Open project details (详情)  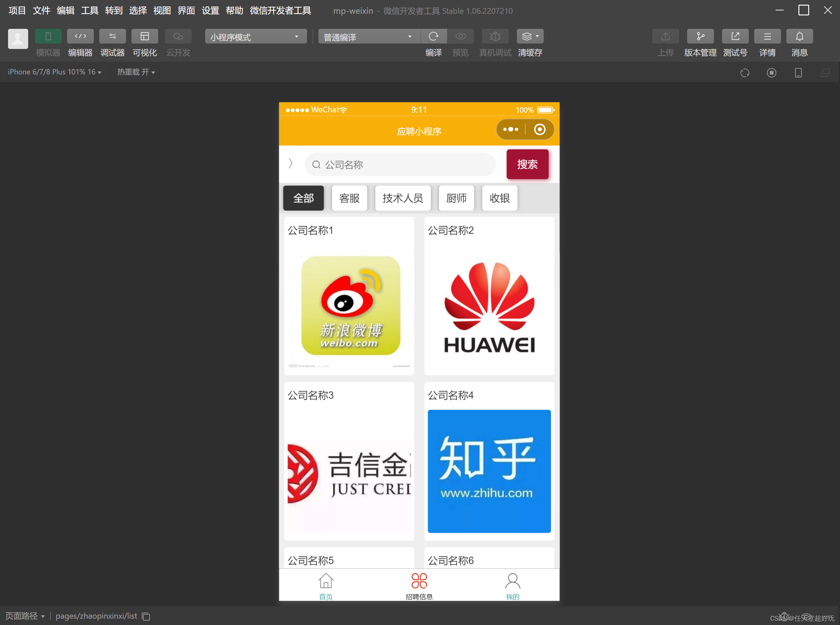[767, 36]
